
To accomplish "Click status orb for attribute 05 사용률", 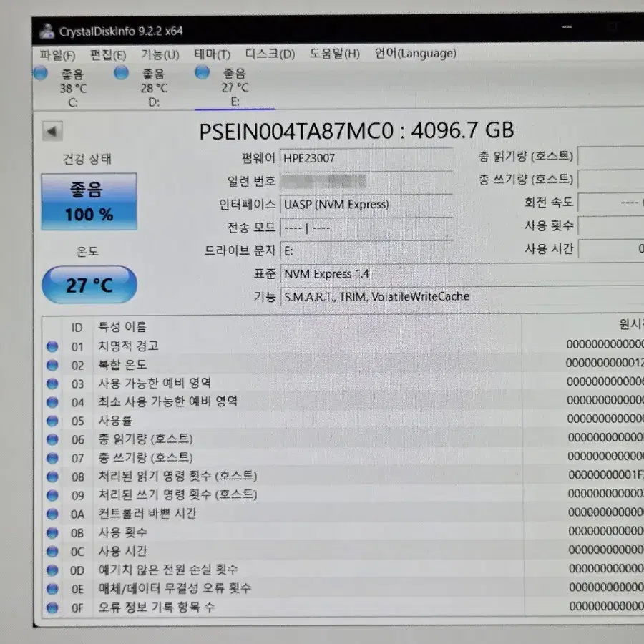I will coord(52,421).
